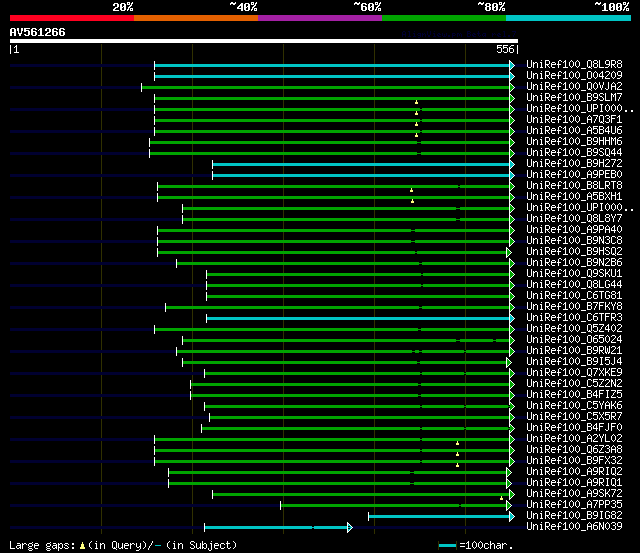Select hit label UniRef100_C5YAK6

(x=574, y=406)
